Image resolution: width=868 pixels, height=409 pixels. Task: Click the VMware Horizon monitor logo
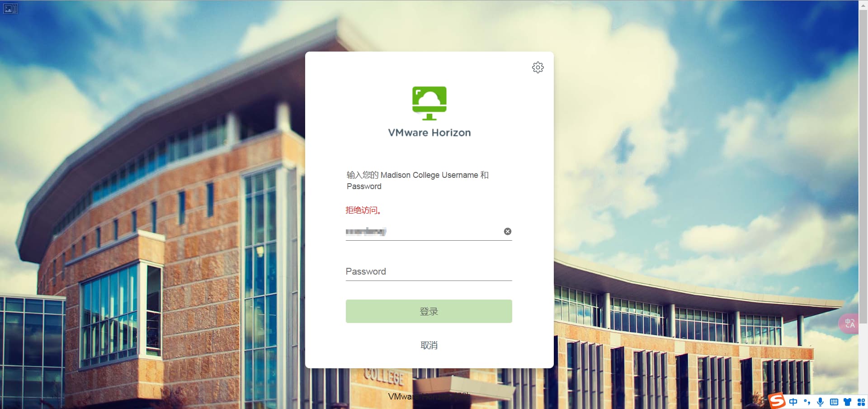pos(429,103)
